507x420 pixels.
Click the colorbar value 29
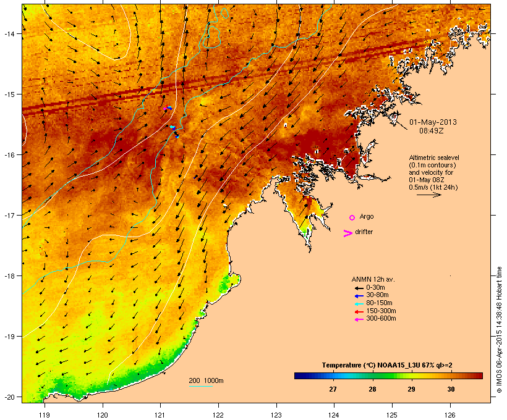pos(411,389)
